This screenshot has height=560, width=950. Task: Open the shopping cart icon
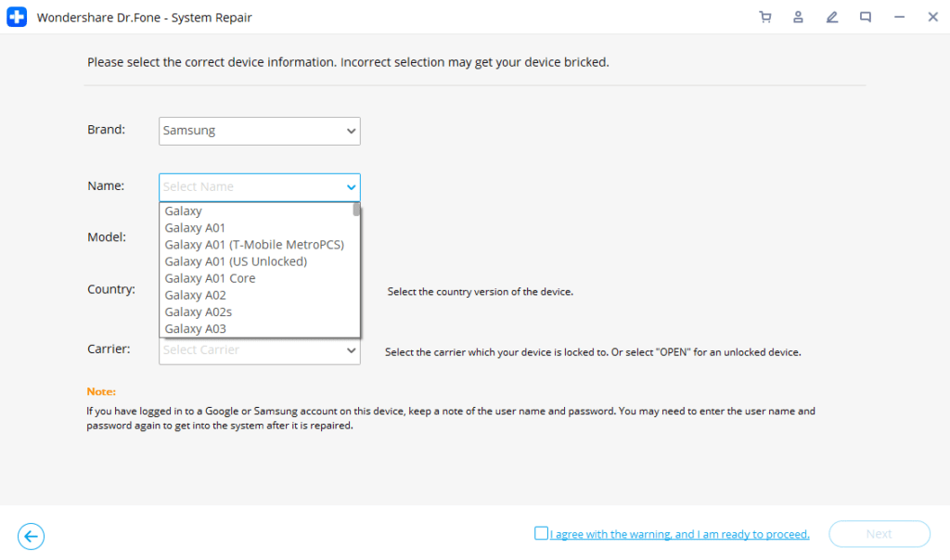[764, 17]
